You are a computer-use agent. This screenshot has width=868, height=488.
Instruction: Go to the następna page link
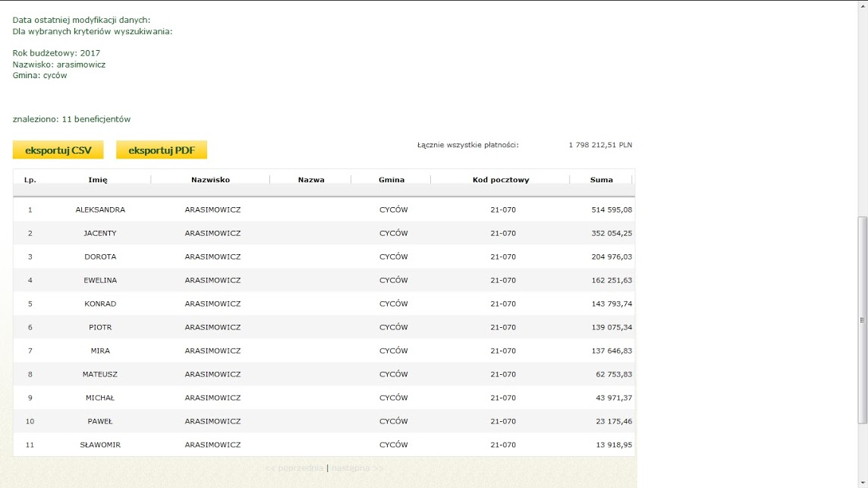coord(357,468)
